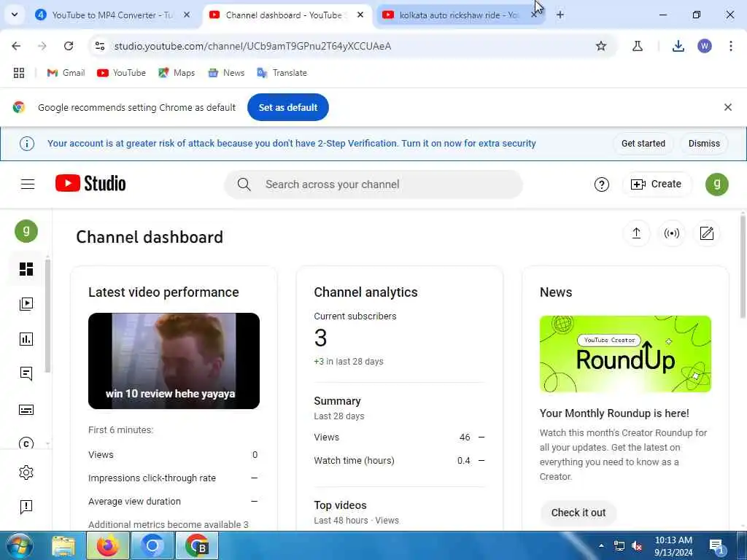The image size is (747, 560).
Task: Click the Views row in Summary
Action: pos(399,437)
